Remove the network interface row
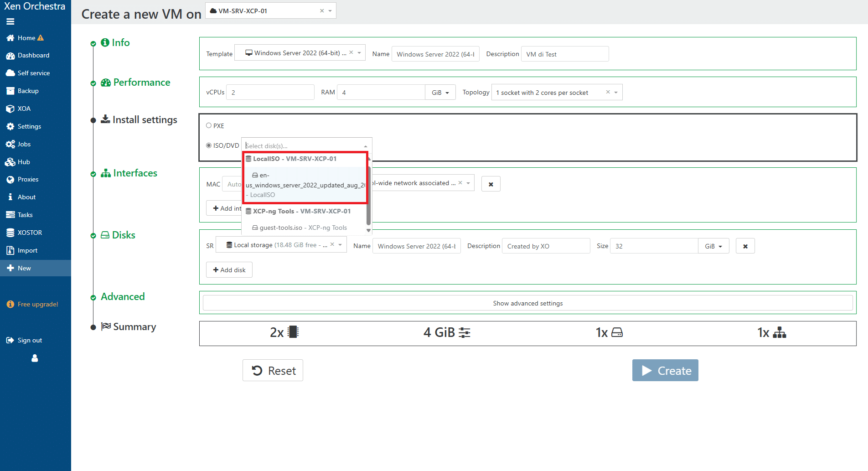Viewport: 868px width, 471px height. click(x=491, y=184)
